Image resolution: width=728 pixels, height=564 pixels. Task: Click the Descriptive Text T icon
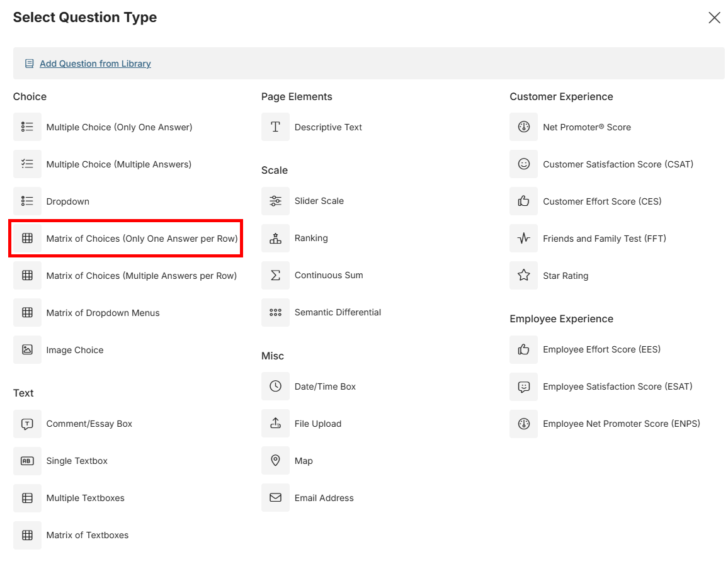click(x=275, y=127)
